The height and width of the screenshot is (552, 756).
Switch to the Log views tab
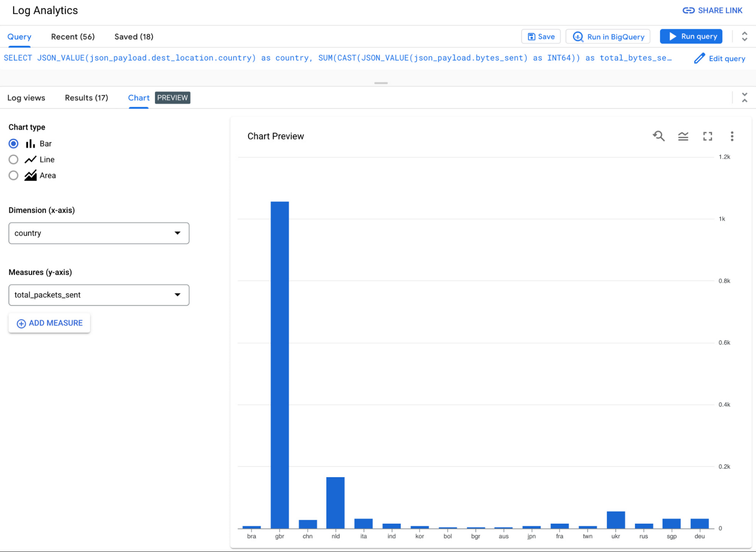[26, 97]
